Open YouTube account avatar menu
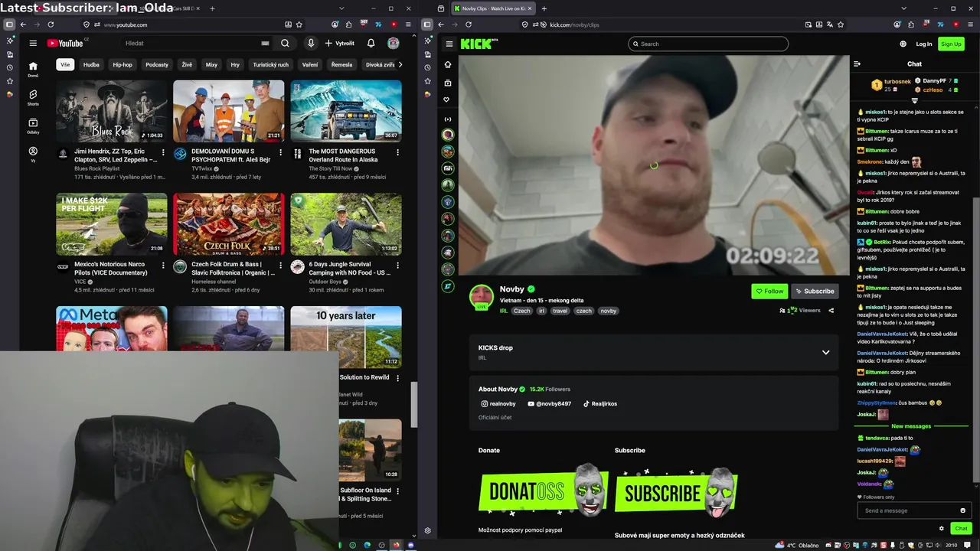 394,44
